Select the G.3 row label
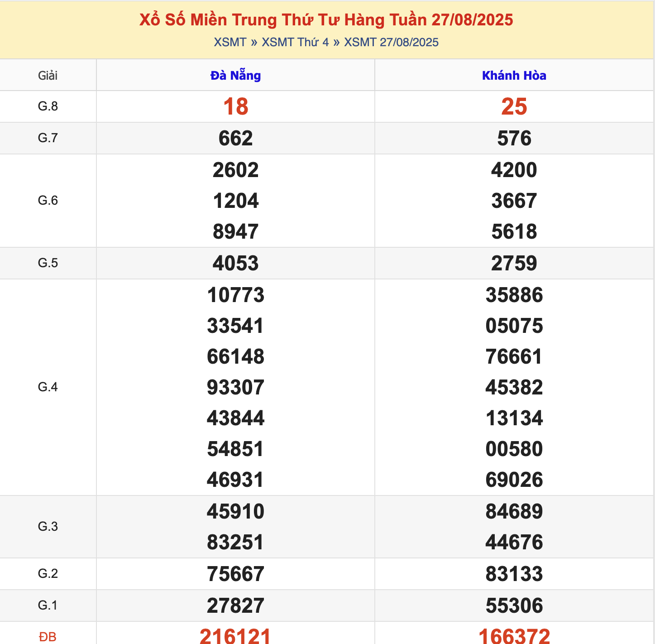The image size is (655, 644). click(48, 527)
